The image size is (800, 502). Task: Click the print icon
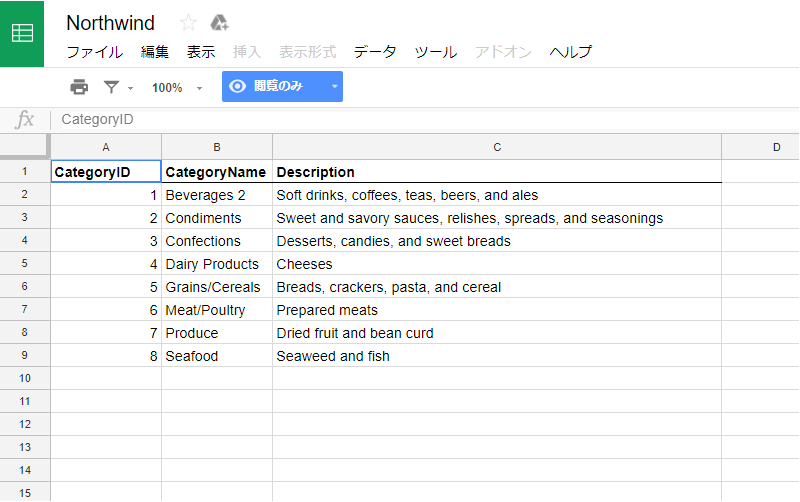tap(79, 87)
